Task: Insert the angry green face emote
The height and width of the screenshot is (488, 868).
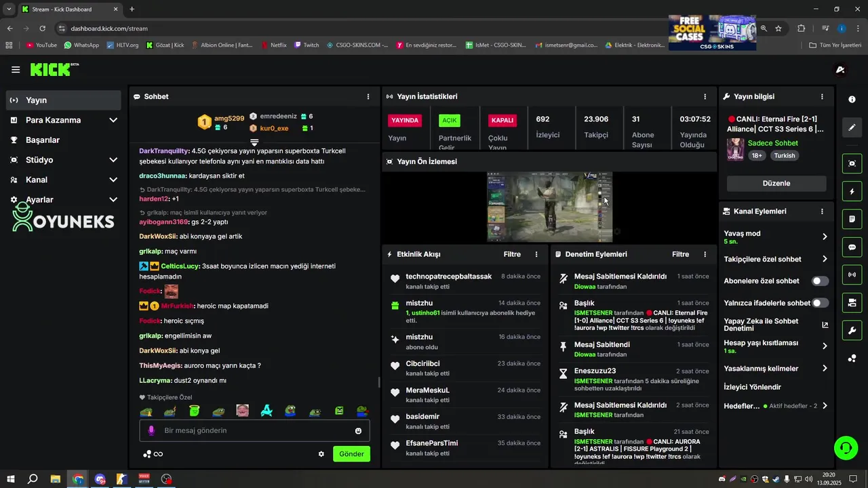Action: tap(338, 411)
